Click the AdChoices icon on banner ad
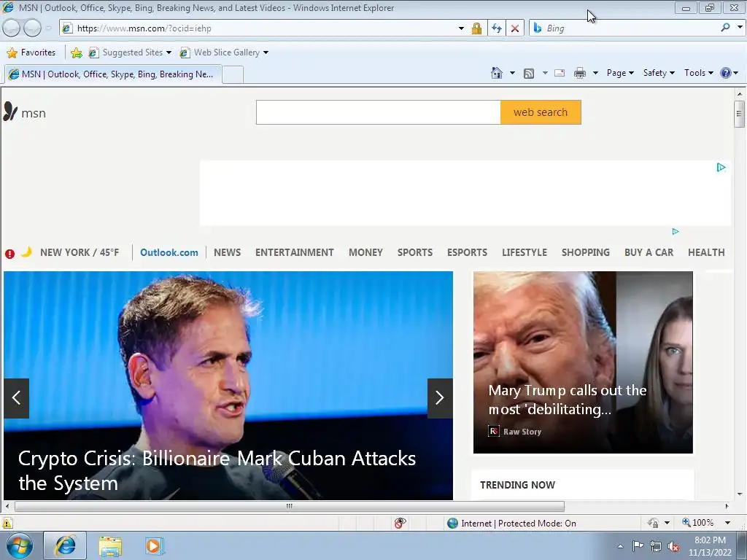The height and width of the screenshot is (560, 747). pyautogui.click(x=721, y=167)
